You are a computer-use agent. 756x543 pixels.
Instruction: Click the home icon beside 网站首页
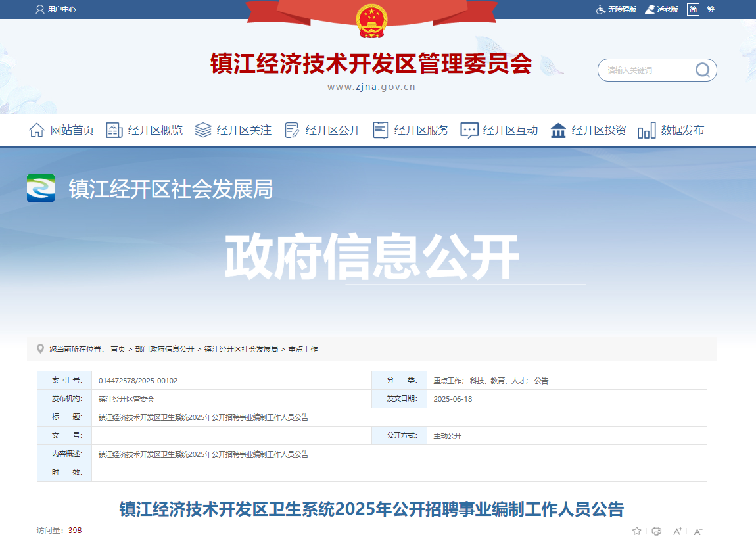(x=37, y=130)
